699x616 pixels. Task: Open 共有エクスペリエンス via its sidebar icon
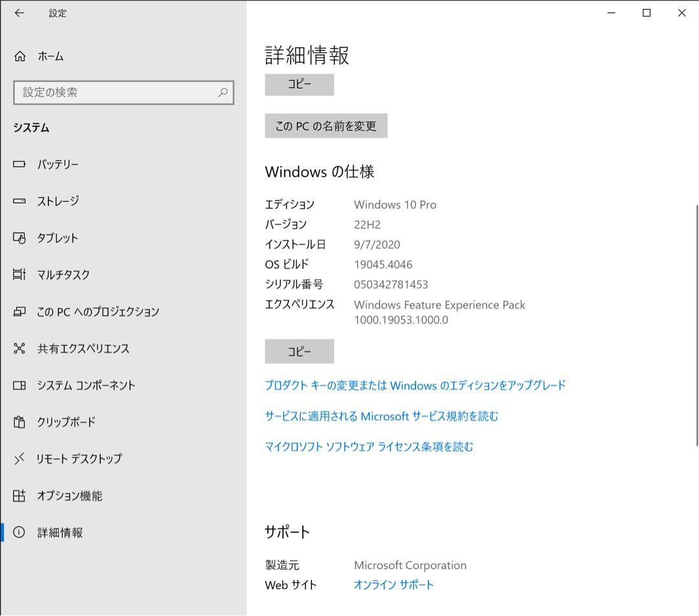(18, 349)
